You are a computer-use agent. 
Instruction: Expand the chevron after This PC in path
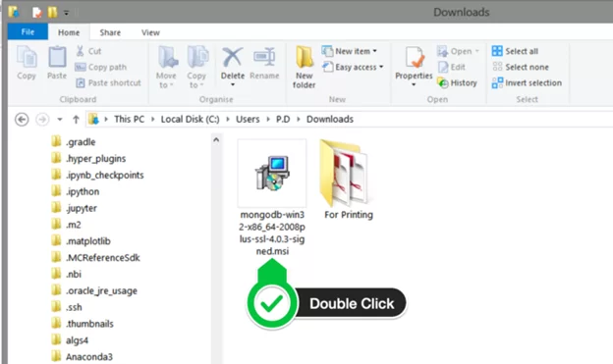coord(153,119)
